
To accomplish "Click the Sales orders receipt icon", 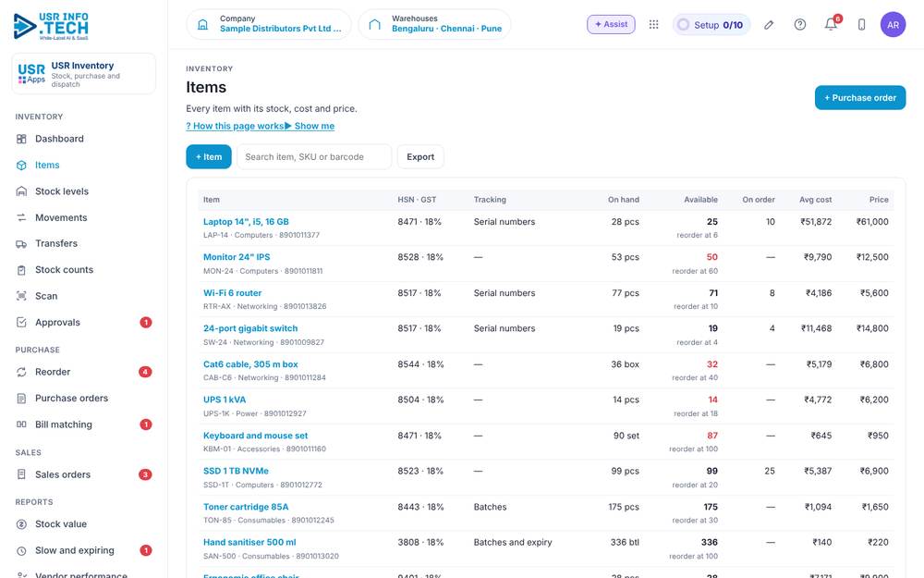I will pos(21,474).
